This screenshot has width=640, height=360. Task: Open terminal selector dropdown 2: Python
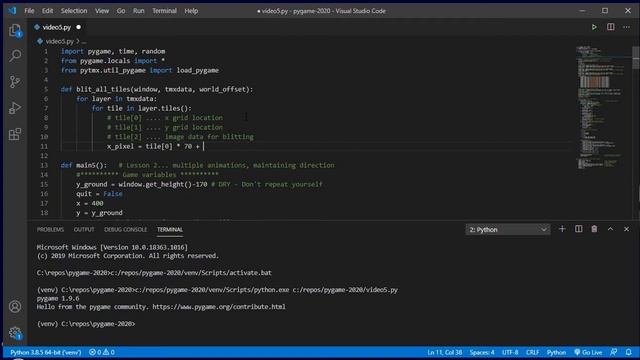[508, 229]
